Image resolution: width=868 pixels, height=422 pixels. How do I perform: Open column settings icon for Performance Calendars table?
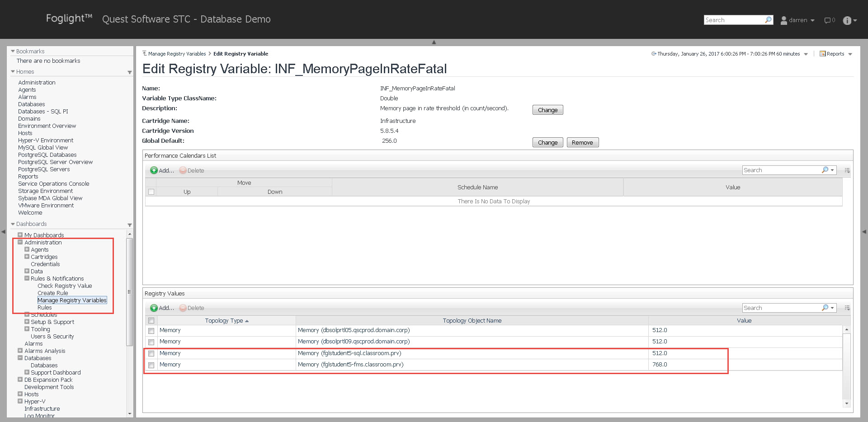[x=847, y=170]
